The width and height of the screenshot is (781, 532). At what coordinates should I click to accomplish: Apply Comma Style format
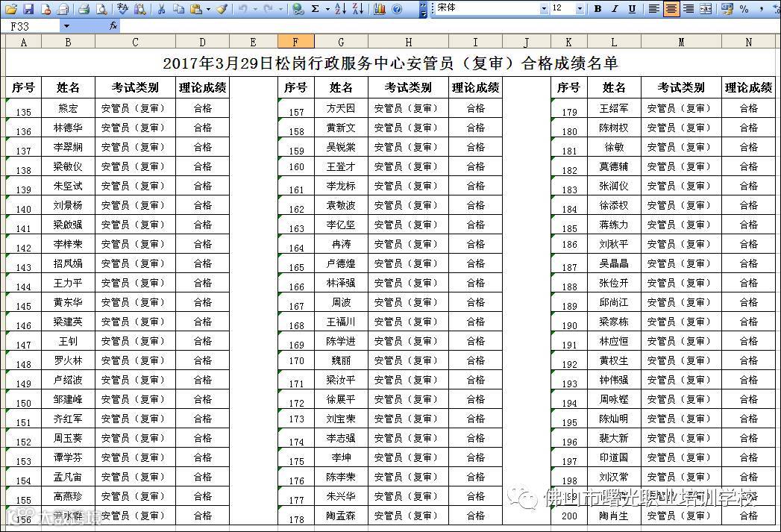point(762,8)
